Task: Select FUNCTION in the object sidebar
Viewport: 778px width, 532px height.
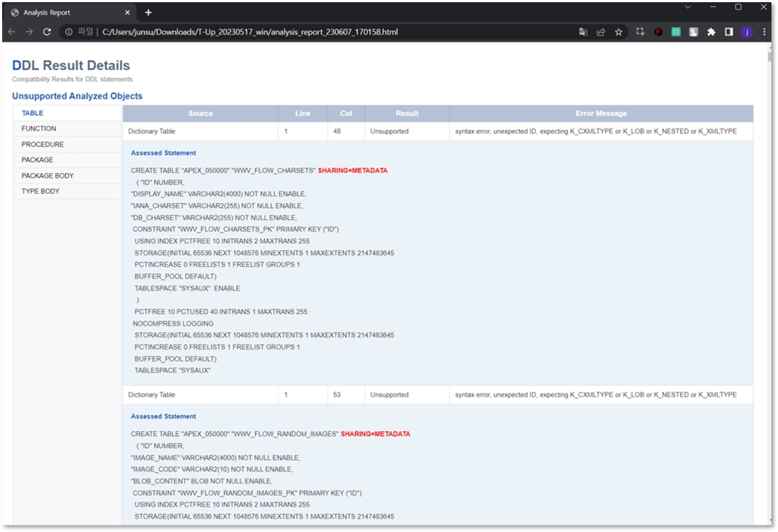Action: tap(39, 129)
